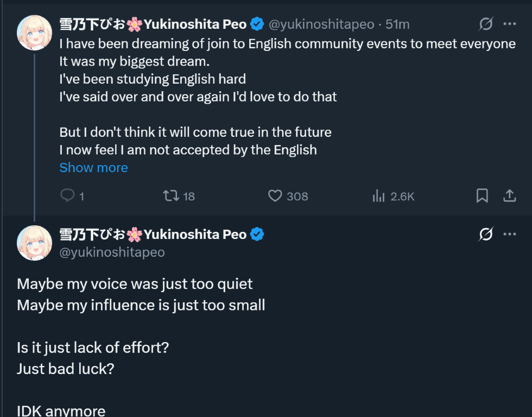View analytics of the first tweet
This screenshot has width=532, height=417.
point(379,196)
